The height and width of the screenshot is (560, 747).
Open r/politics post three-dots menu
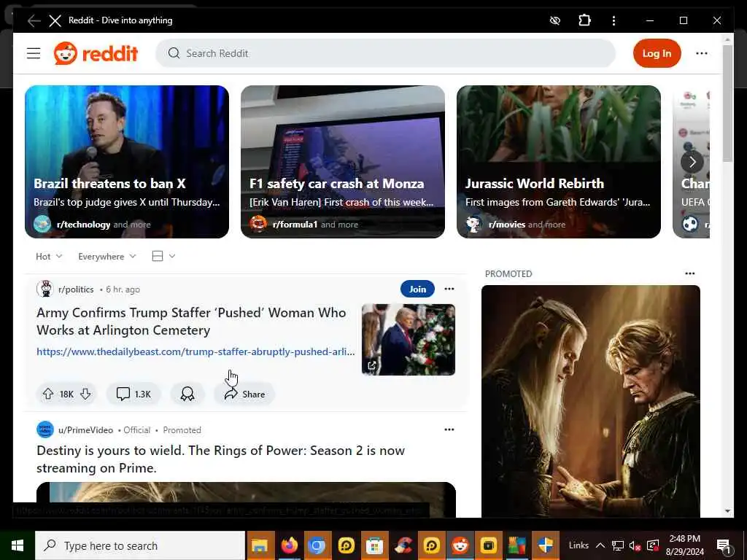[449, 289]
